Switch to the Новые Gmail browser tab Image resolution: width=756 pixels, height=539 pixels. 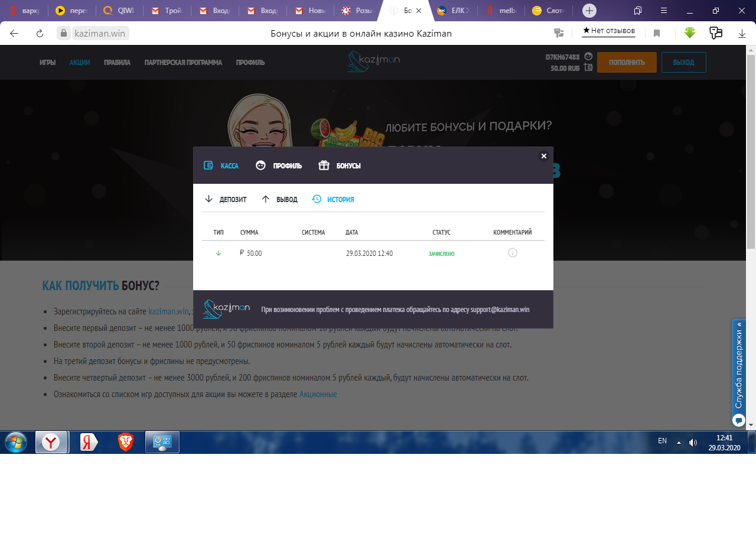[311, 11]
